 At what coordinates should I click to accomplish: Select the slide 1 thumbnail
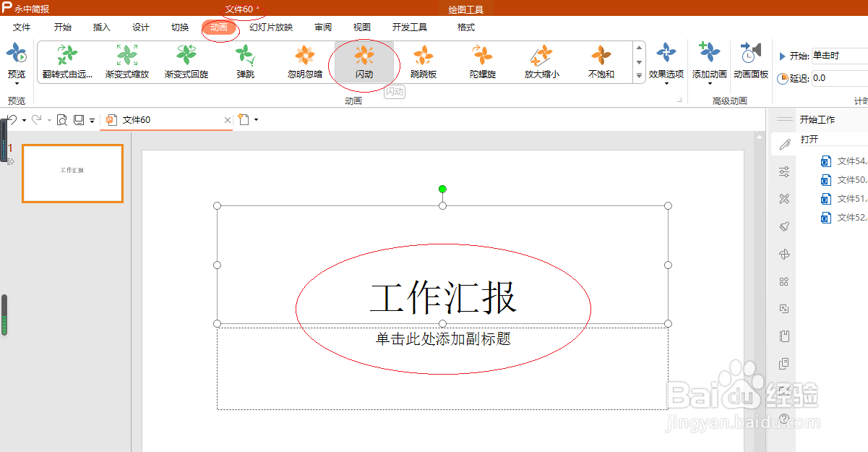click(72, 174)
